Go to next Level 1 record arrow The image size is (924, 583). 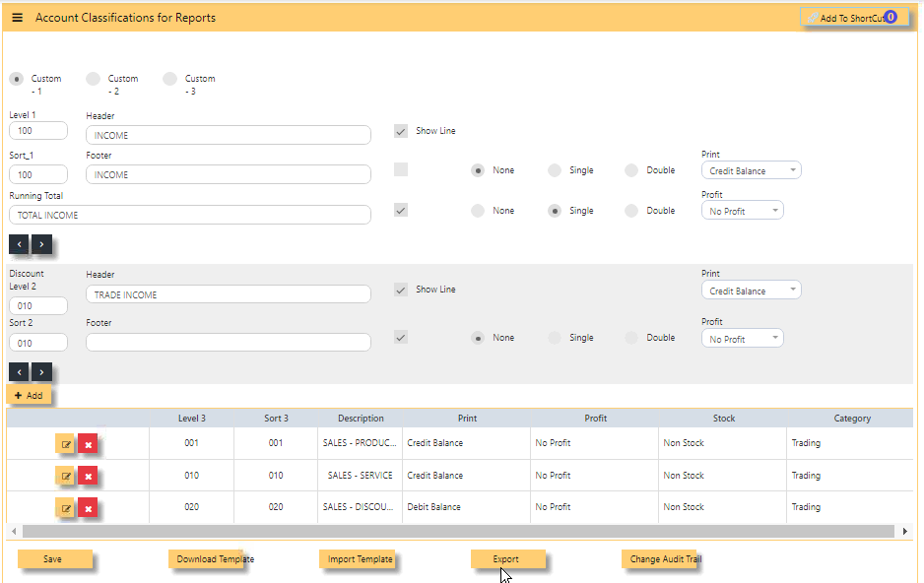click(x=41, y=244)
